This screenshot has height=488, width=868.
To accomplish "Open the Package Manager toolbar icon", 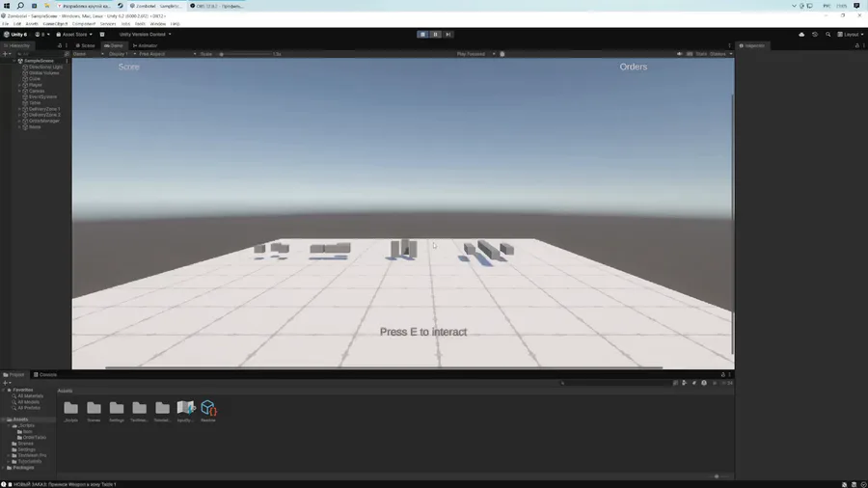I will (102, 35).
